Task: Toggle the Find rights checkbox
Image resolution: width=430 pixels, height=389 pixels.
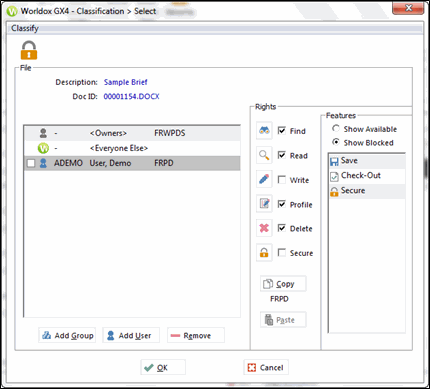Action: (x=282, y=130)
